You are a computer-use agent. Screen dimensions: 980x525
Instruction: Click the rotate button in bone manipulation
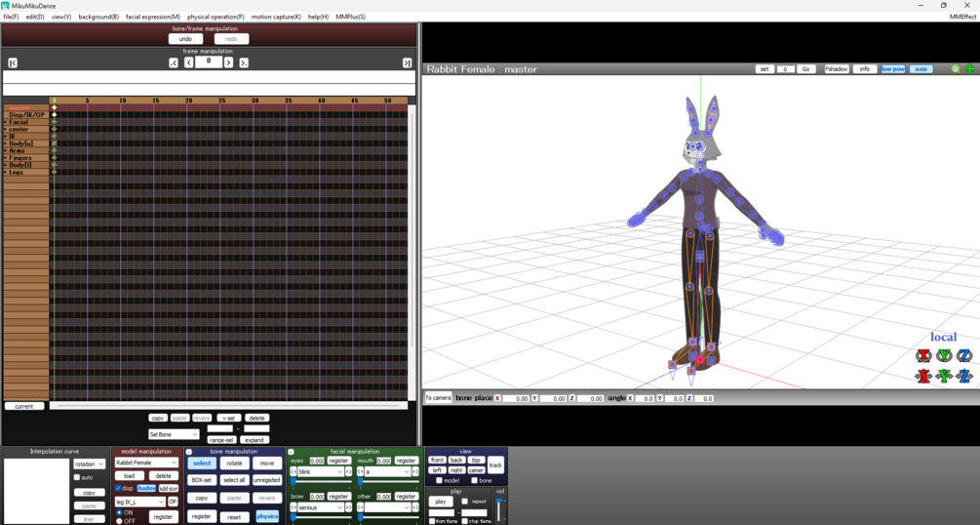[234, 464]
